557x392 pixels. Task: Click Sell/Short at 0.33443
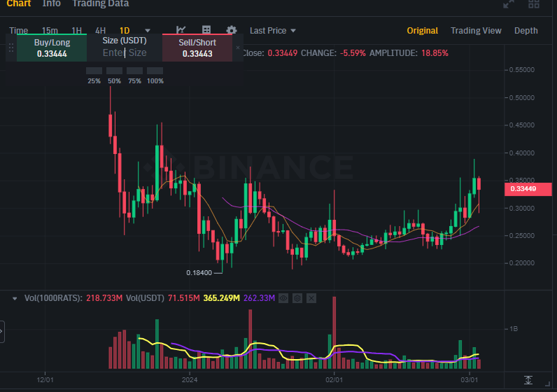[x=197, y=48]
